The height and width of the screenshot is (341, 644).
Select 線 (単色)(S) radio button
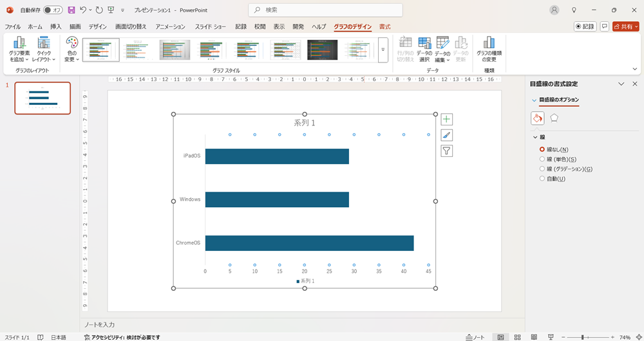coord(542,159)
